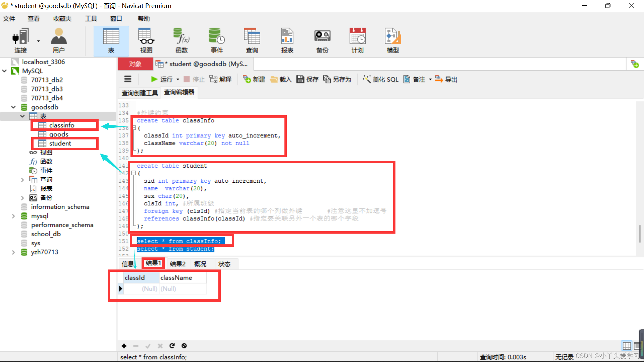Open the 状态 status tab
The width and height of the screenshot is (644, 362).
(224, 264)
